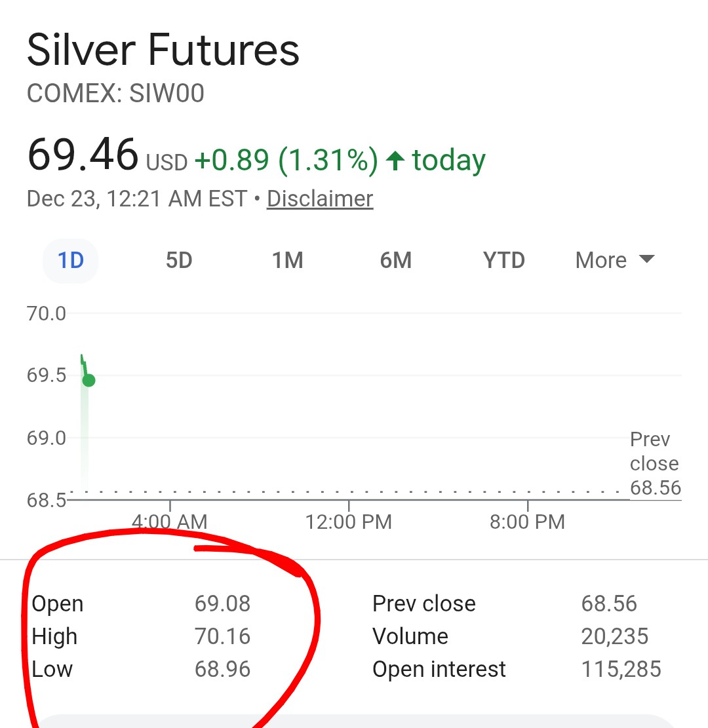
Task: Click the Open value 69.08
Action: pyautogui.click(x=222, y=603)
